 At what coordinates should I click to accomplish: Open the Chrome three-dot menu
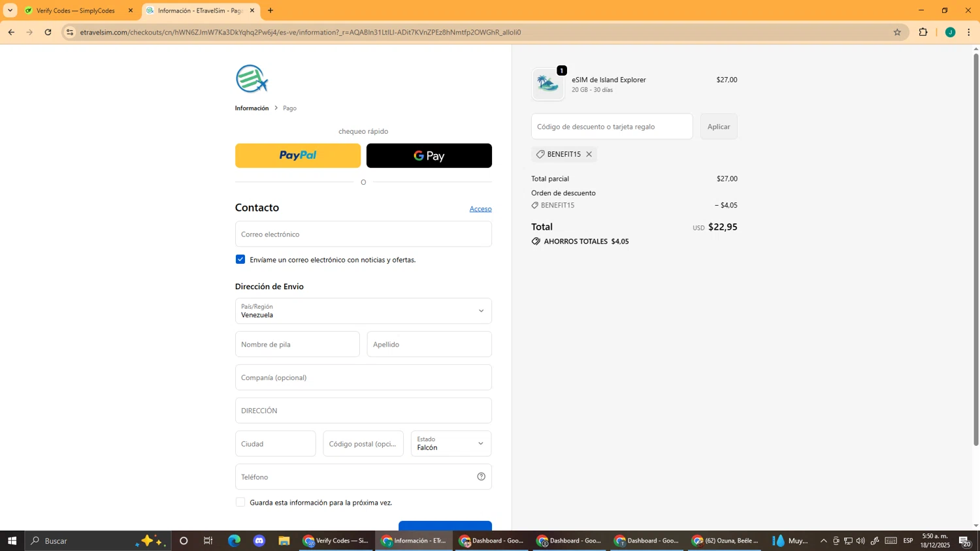969,32
